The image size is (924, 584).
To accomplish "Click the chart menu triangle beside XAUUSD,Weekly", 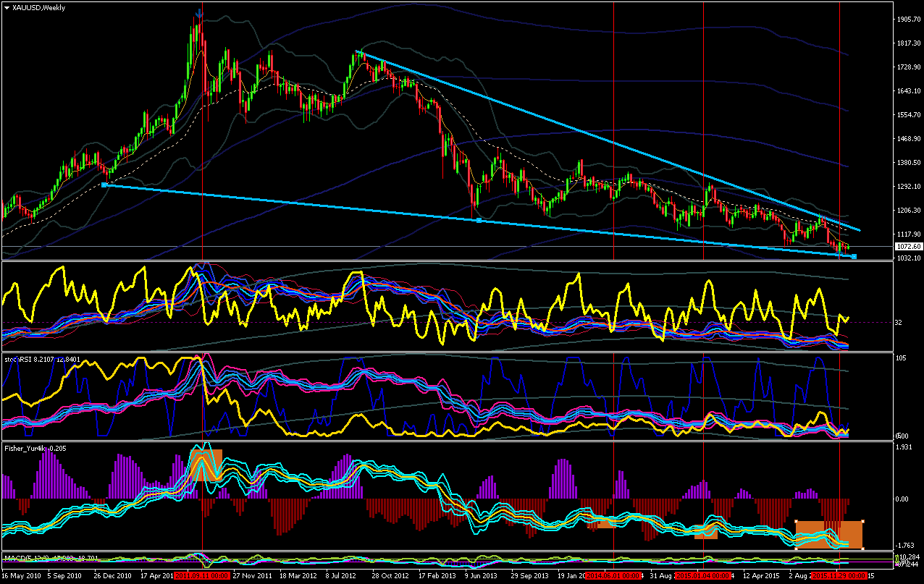I will coord(7,7).
